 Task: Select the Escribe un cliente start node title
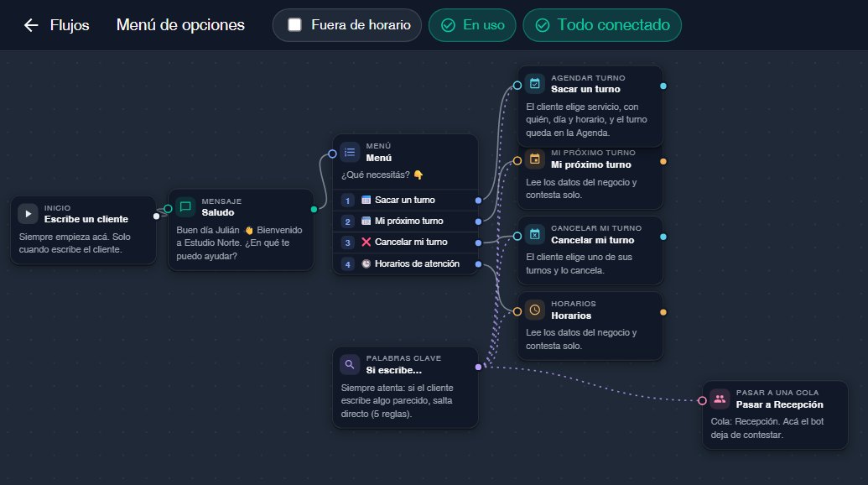click(x=86, y=219)
